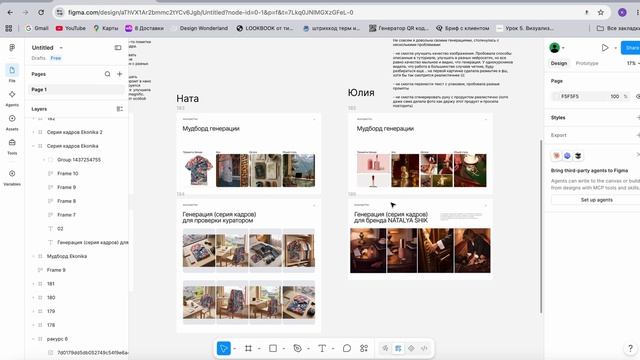Open Pen tool options dropdown arrow
Viewport: 640px width, 360px height.
pyautogui.click(x=308, y=349)
